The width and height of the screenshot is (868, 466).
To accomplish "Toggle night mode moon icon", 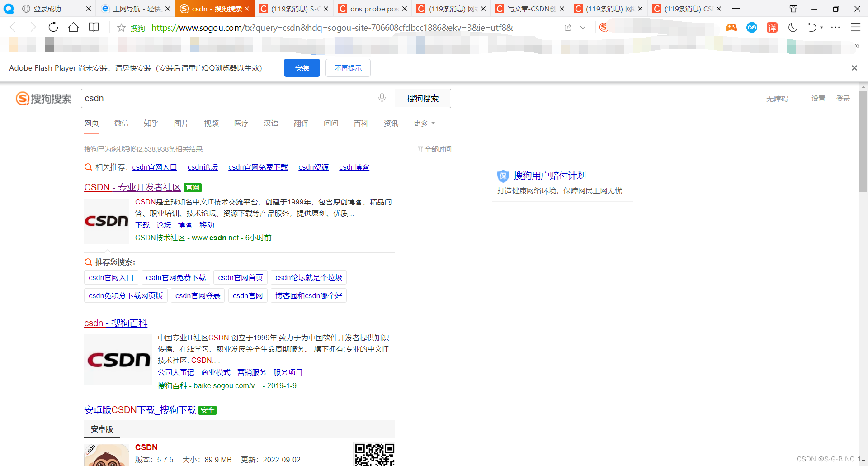I will 793,28.
